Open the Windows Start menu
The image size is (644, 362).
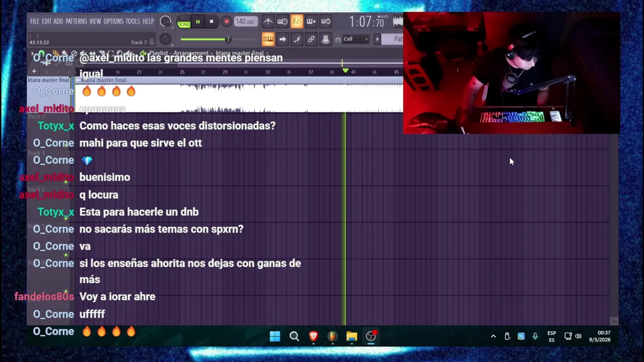pos(275,336)
